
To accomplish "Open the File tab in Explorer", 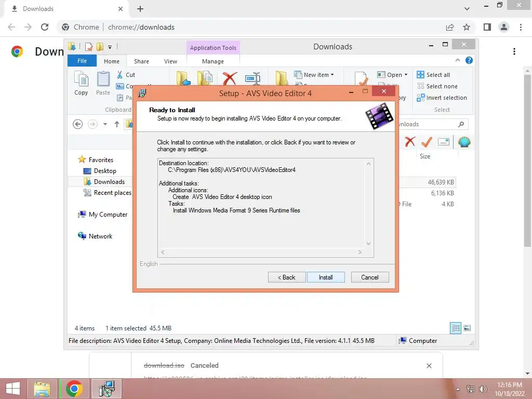I will coord(82,61).
